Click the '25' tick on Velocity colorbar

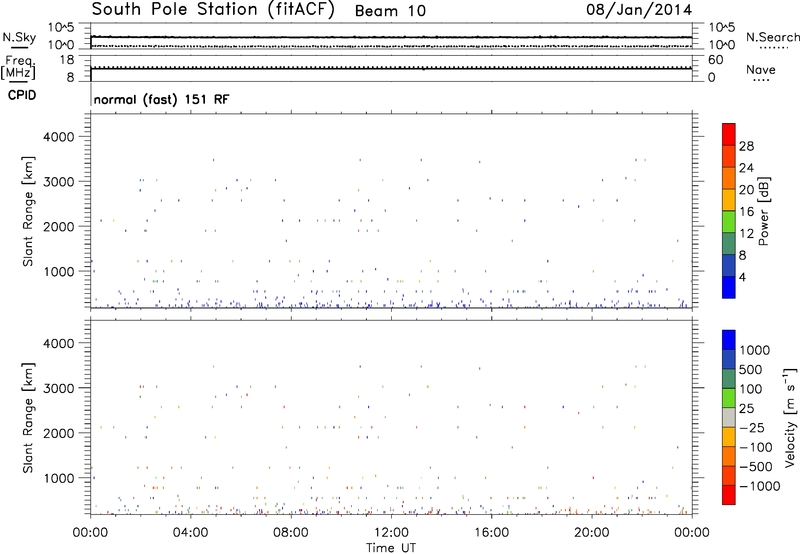[x=747, y=409]
